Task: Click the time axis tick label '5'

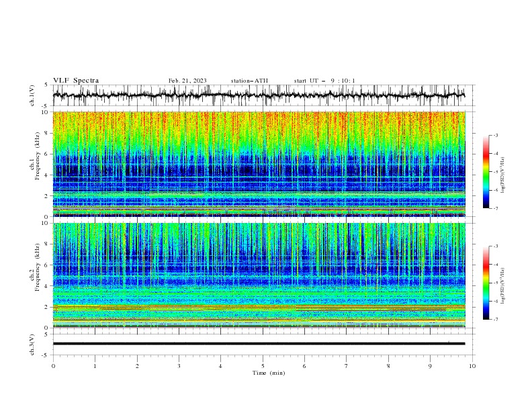Action: (263, 366)
